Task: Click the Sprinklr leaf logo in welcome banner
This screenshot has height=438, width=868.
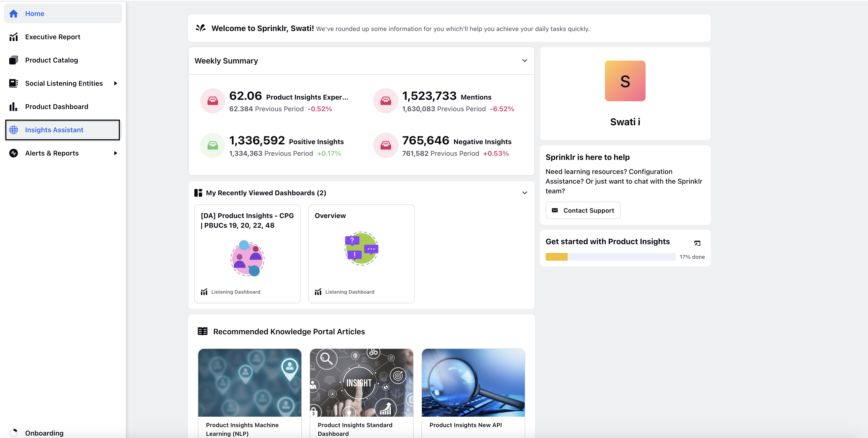Action: click(201, 28)
